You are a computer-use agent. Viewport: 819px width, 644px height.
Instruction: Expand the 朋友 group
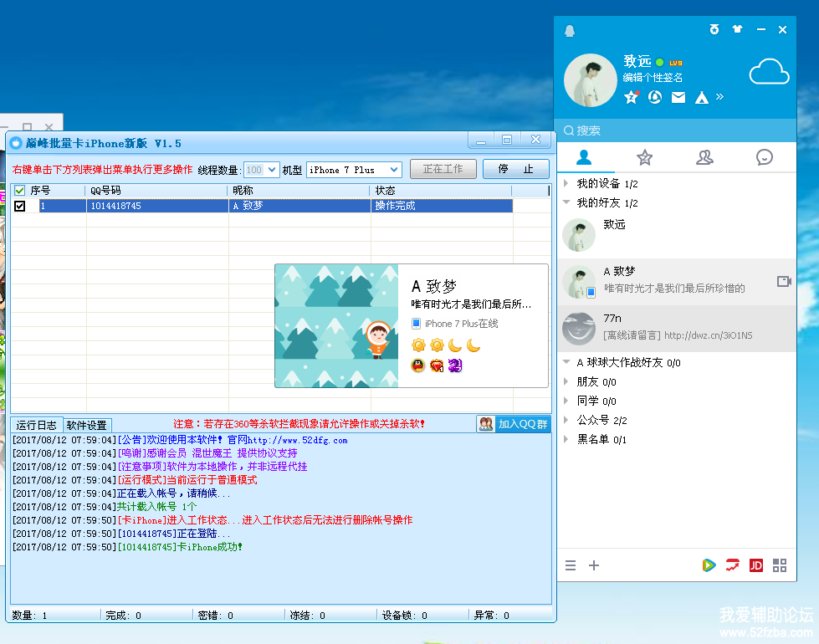(x=566, y=381)
